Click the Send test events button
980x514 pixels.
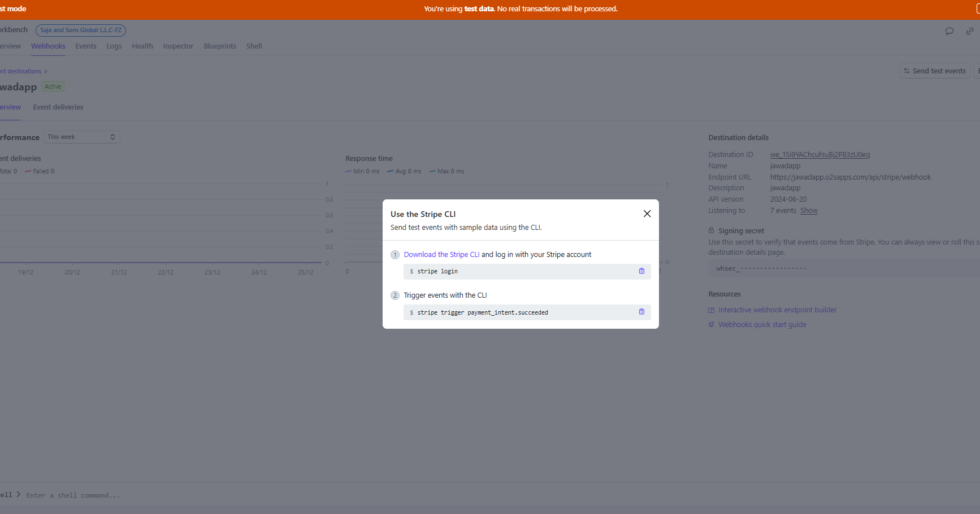coord(935,71)
